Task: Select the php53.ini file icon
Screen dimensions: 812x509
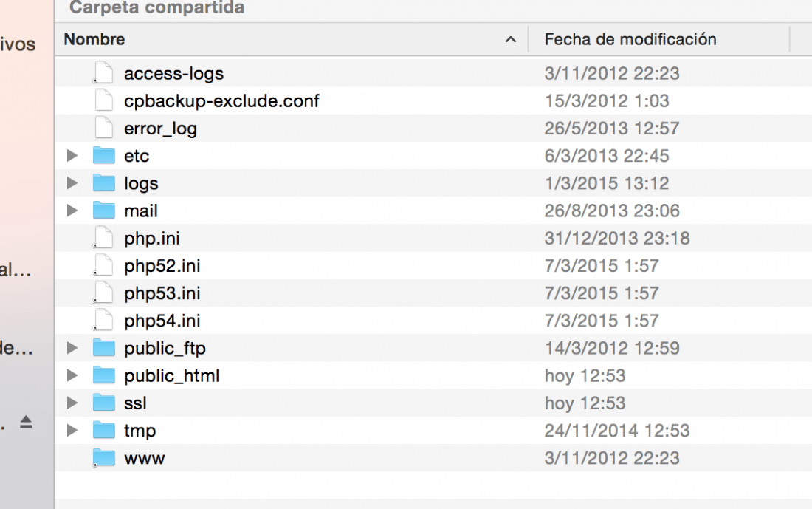Action: (103, 293)
